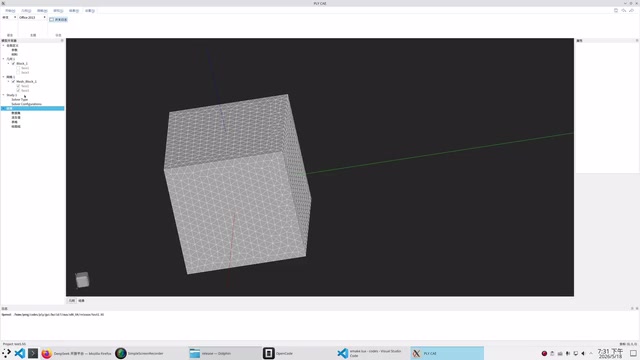This screenshot has width=640, height=360.
Task: Click the float icon on the model tree panel header
Action: [x=62, y=40]
